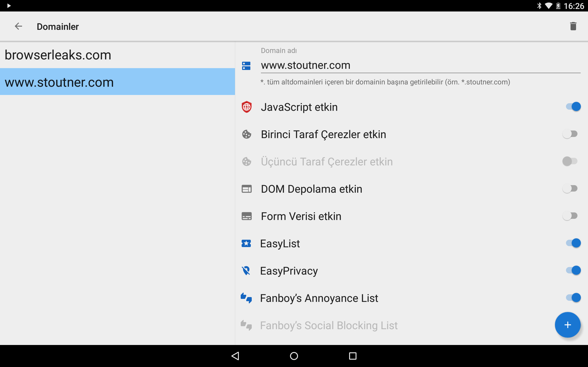Screen dimensions: 588x367
Task: Tap Fanboy's Annoyance List thumbs icon
Action: (246, 298)
